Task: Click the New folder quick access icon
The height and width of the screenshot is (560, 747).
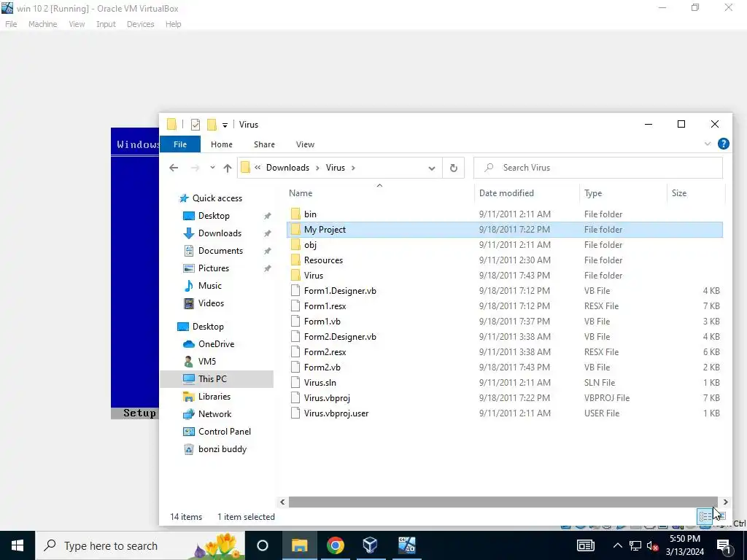Action: (x=212, y=125)
